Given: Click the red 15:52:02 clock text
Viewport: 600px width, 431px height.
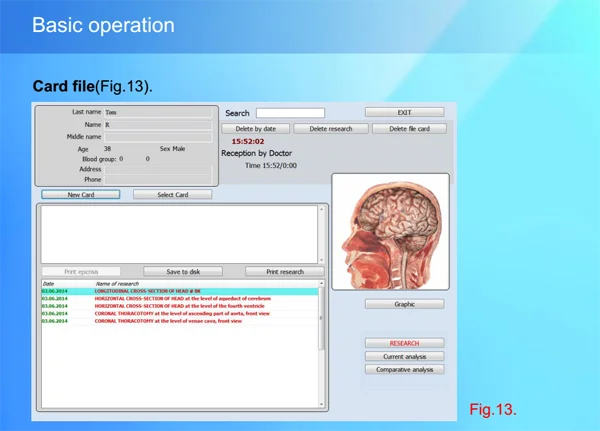Looking at the screenshot, I should pos(248,141).
